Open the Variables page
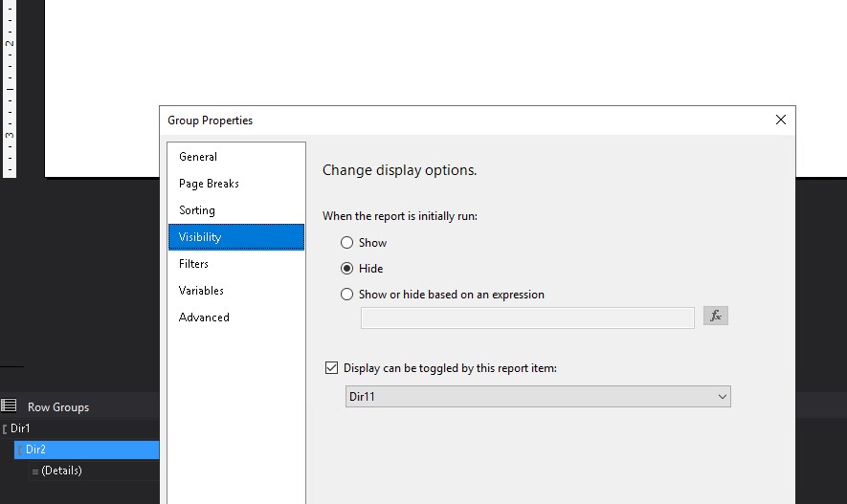 click(236, 291)
